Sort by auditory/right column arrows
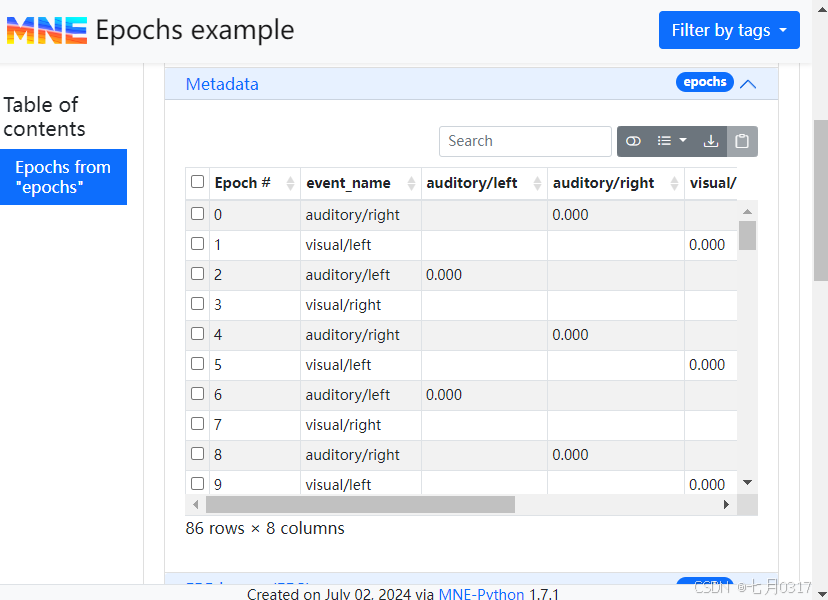 pos(674,184)
